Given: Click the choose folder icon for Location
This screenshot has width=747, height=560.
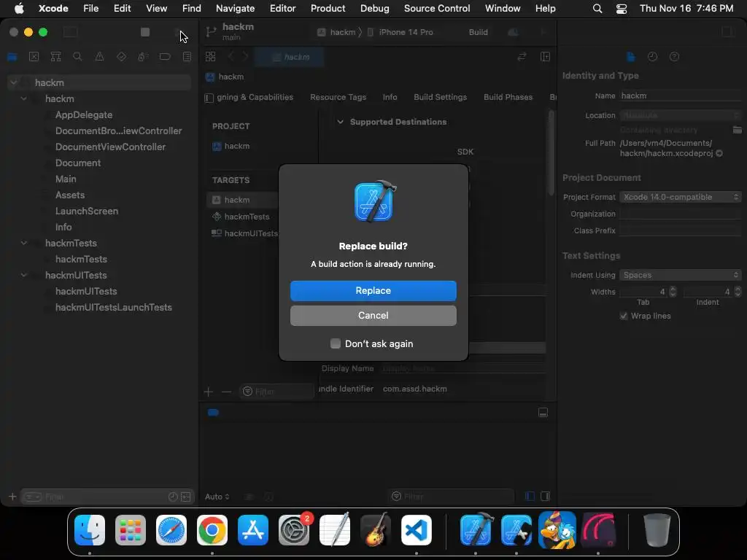Looking at the screenshot, I should [737, 130].
